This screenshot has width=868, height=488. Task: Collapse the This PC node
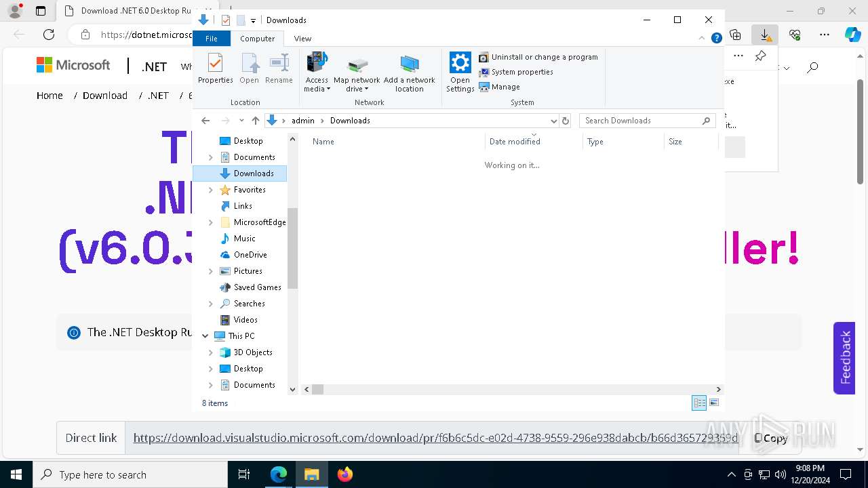(x=205, y=336)
